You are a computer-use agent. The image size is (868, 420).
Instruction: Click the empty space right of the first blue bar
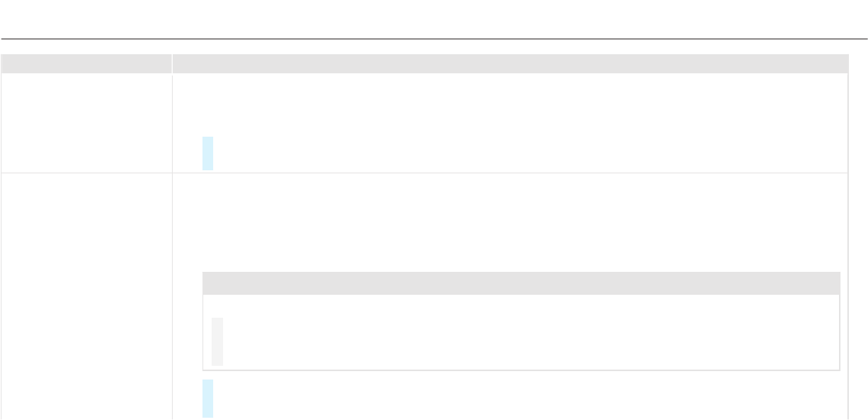(527, 153)
